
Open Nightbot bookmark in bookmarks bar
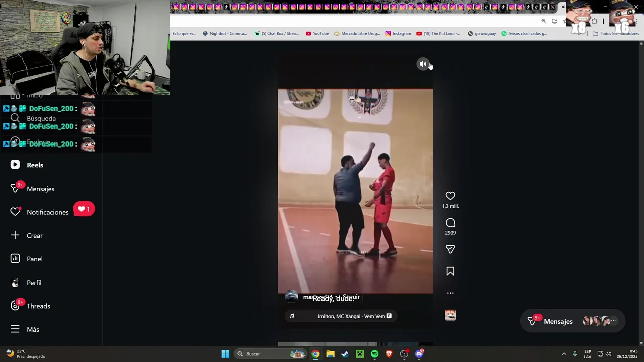click(224, 34)
